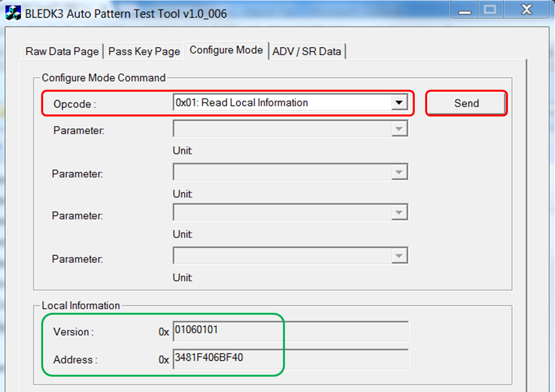The height and width of the screenshot is (392, 555).
Task: Click the Local Information group heading
Action: click(x=81, y=305)
